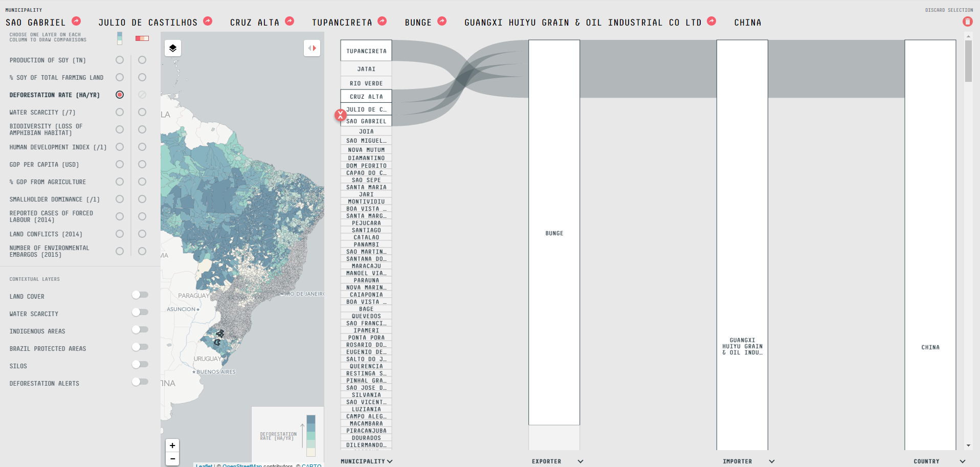Click the red trash discard selection icon
Image resolution: width=980 pixels, height=467 pixels.
[967, 21]
